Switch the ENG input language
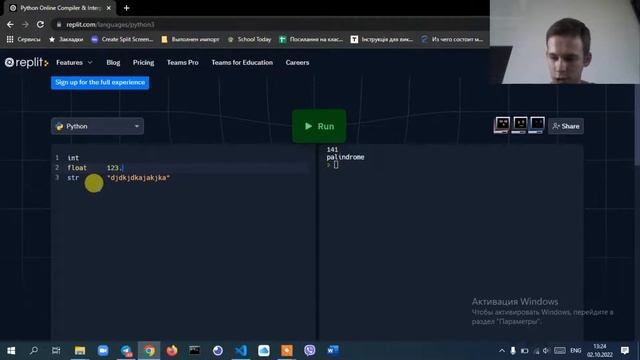640x360 pixels. click(x=576, y=351)
